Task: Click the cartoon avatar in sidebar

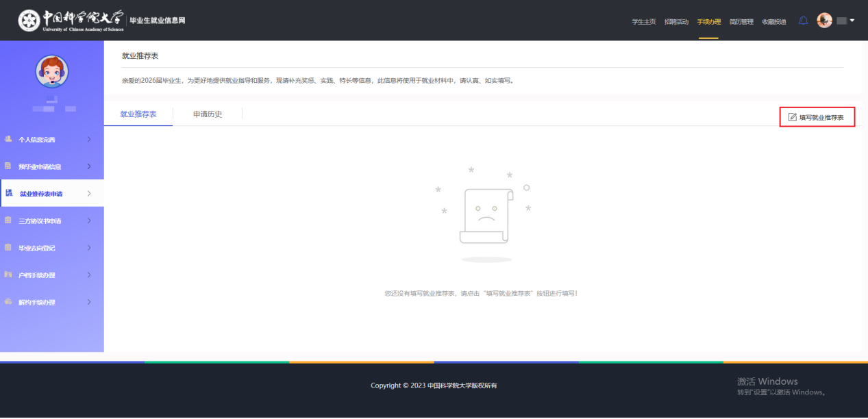Action: click(x=51, y=72)
